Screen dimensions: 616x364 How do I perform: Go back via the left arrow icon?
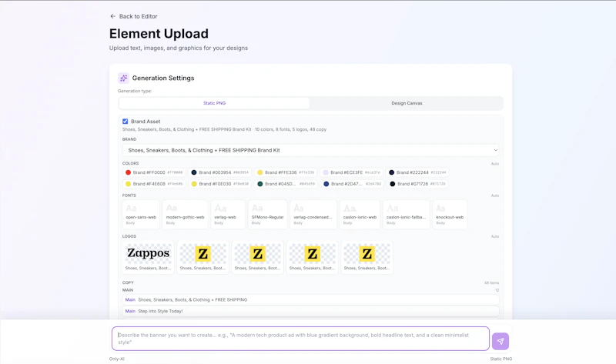coord(112,16)
